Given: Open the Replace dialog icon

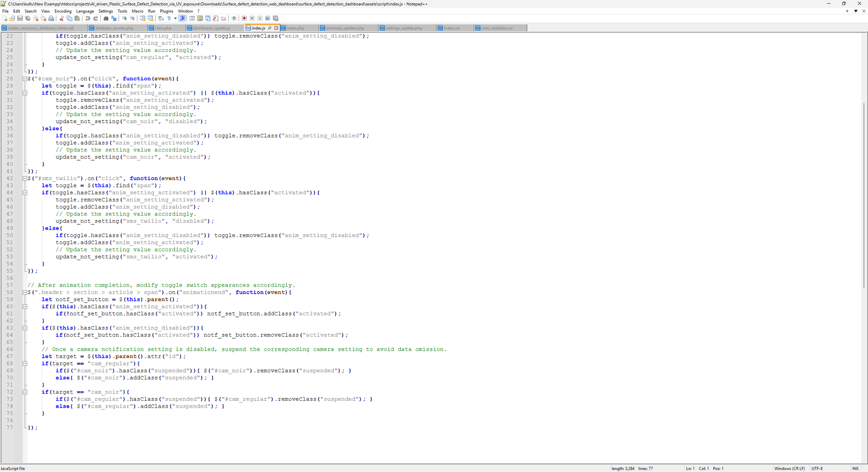Looking at the screenshot, I should (x=114, y=18).
